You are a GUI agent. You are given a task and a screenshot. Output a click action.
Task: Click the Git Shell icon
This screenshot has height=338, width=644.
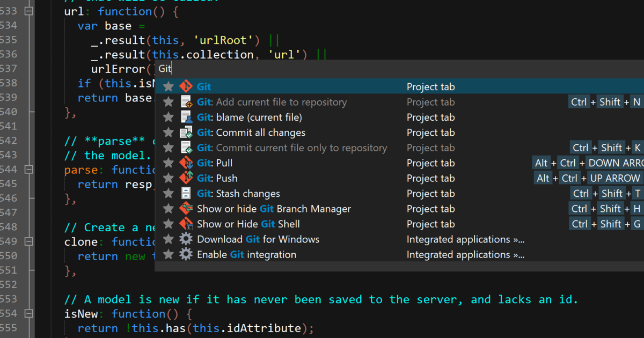[186, 224]
